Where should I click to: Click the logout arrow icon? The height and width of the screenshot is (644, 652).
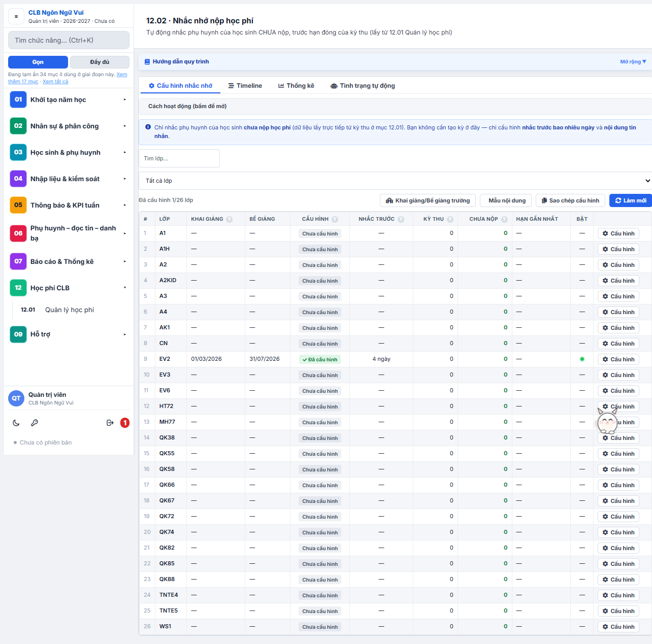click(x=110, y=423)
